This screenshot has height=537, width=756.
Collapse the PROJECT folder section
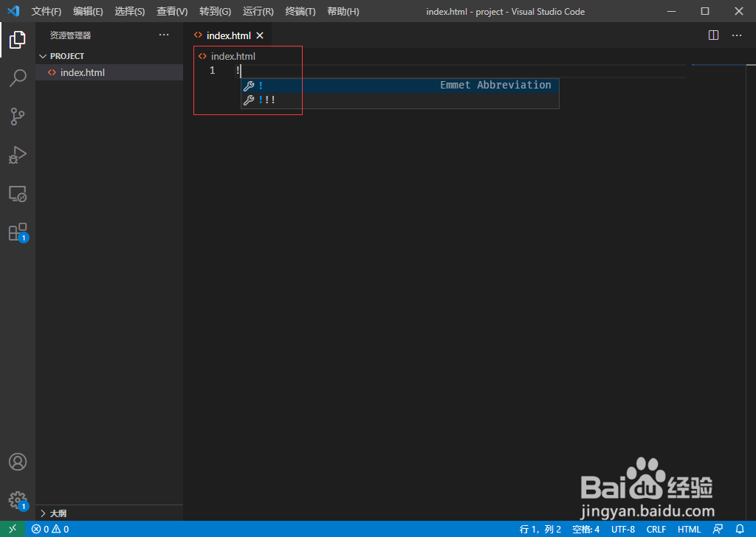click(x=109, y=56)
